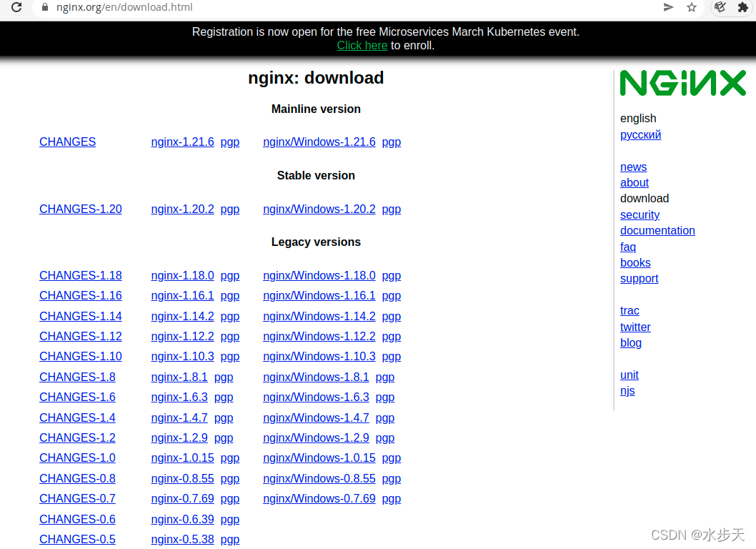Image resolution: width=756 pixels, height=549 pixels.
Task: Click the NGINX logo
Action: (682, 83)
